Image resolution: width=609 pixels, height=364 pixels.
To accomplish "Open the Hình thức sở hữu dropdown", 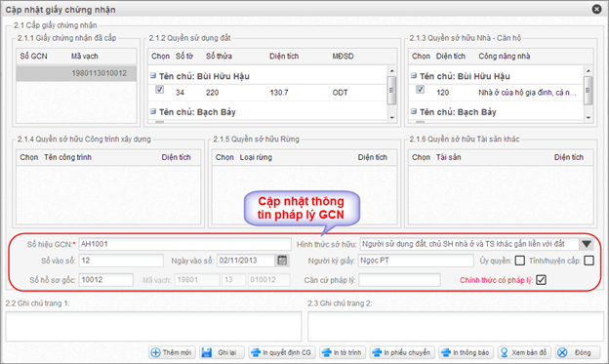I will click(587, 244).
